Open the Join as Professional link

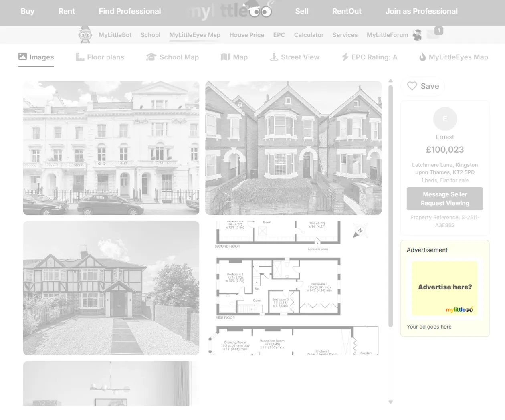pos(421,11)
